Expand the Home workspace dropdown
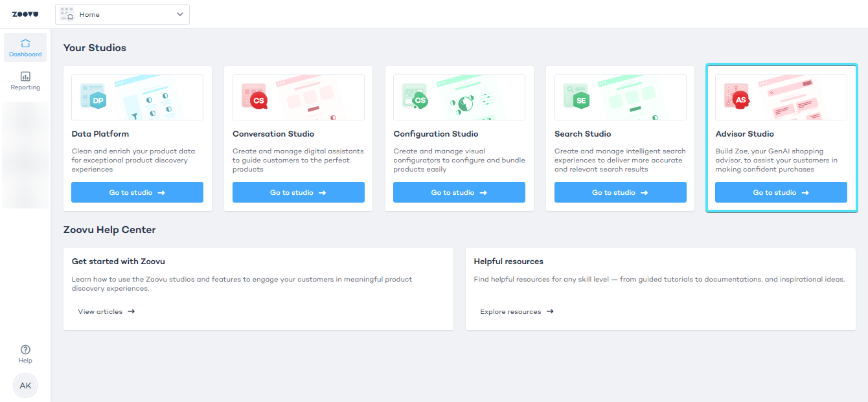The height and width of the screenshot is (402, 868). [179, 14]
